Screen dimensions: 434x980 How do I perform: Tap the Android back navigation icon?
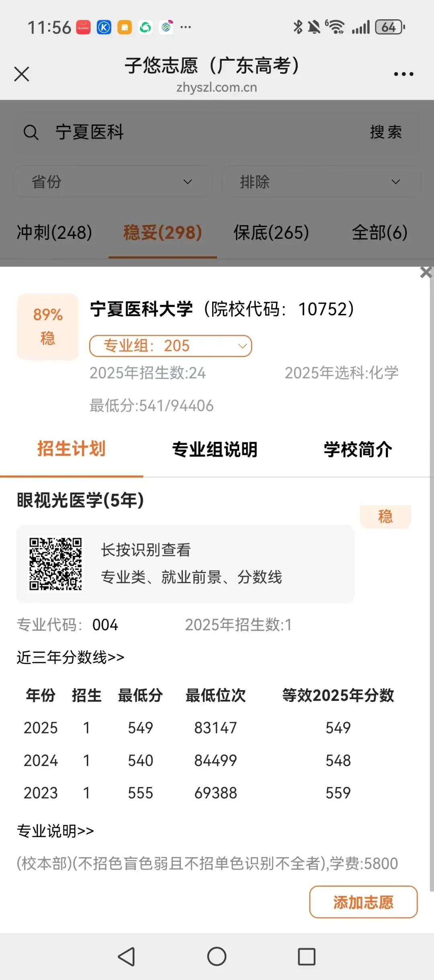(126, 956)
